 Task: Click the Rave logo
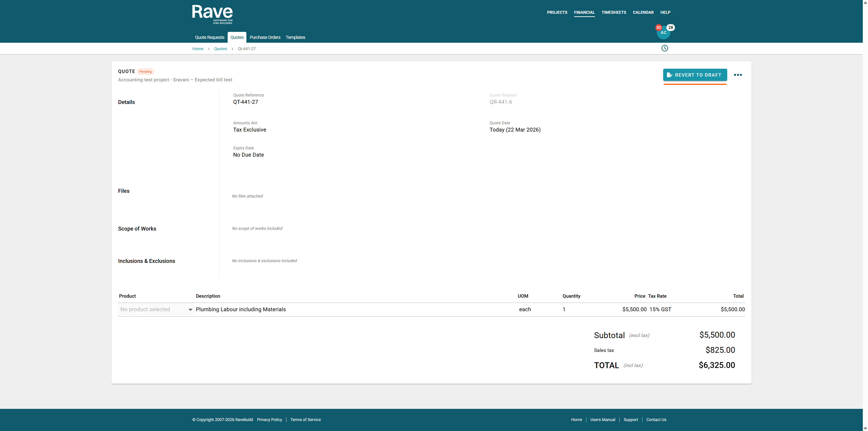point(212,14)
